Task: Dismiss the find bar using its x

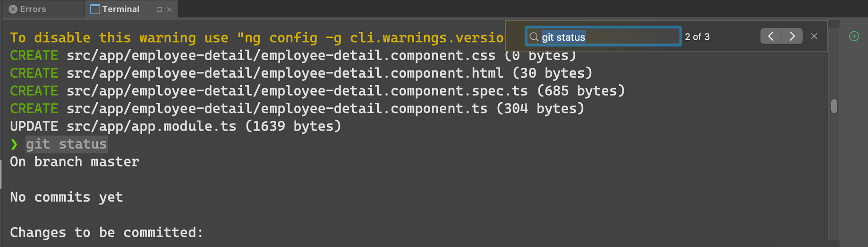Action: point(814,36)
